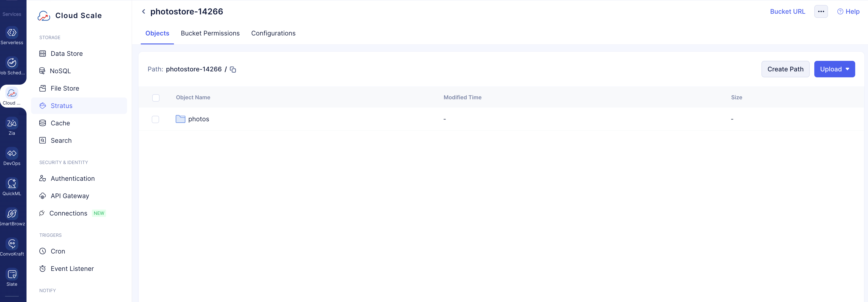
Task: Open the Slate service icon
Action: click(12, 274)
